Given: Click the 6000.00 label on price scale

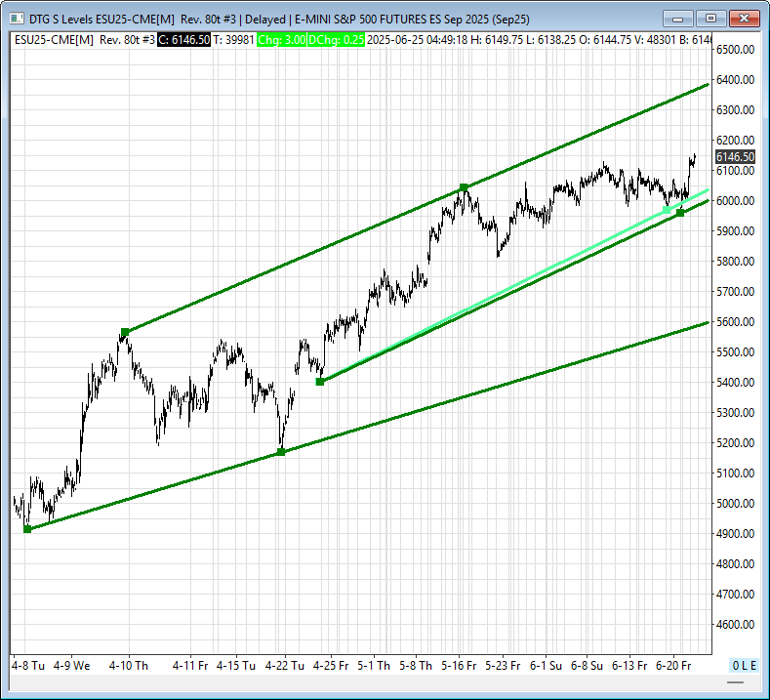Looking at the screenshot, I should pyautogui.click(x=734, y=201).
